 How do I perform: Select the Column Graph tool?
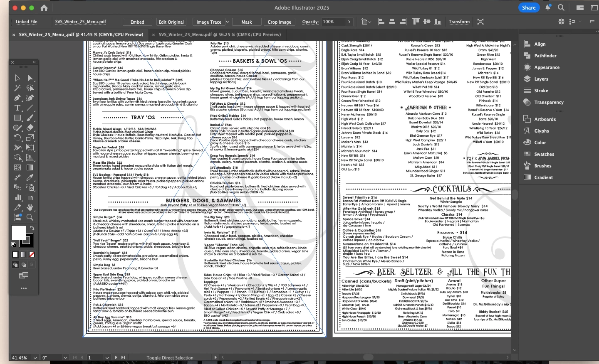pos(17,197)
